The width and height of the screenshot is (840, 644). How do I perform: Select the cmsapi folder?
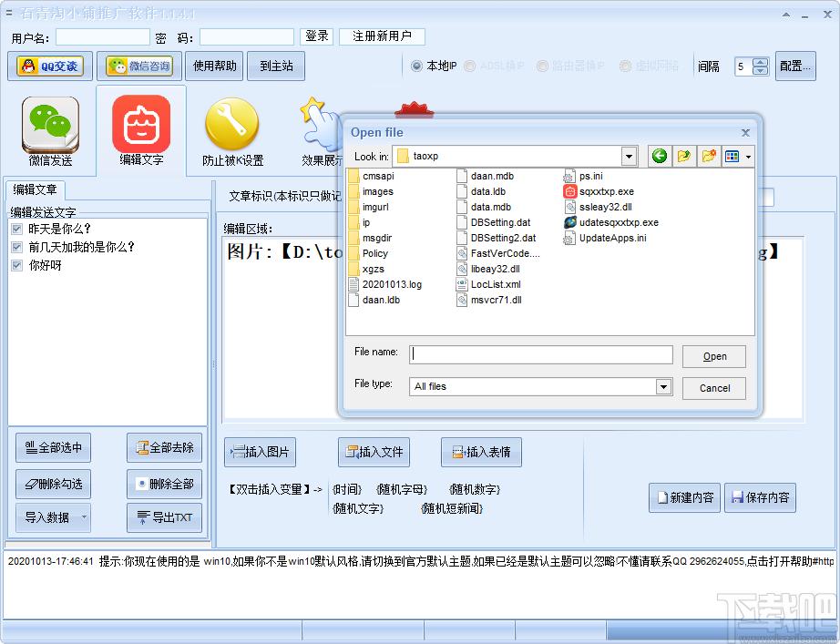click(x=371, y=177)
